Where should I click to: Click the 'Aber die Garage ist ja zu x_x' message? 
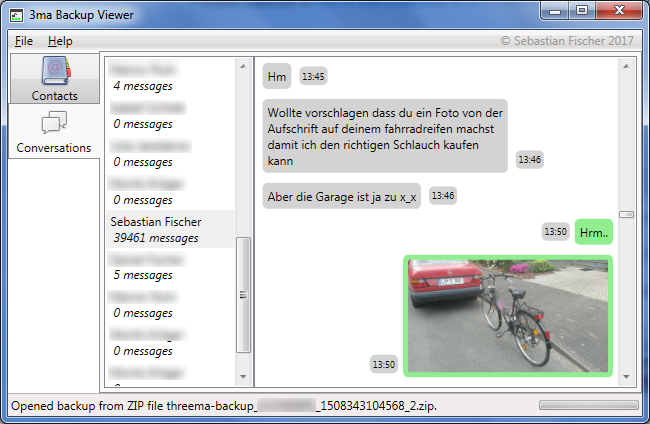(x=342, y=196)
